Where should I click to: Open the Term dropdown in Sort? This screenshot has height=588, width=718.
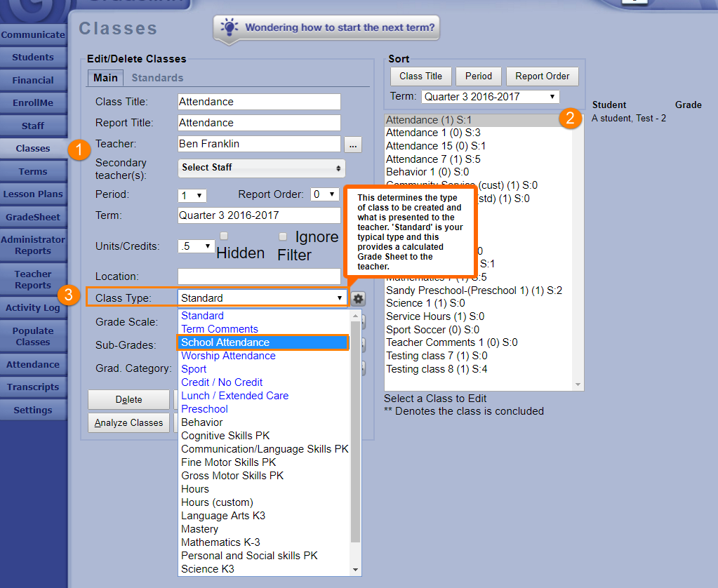pyautogui.click(x=490, y=97)
